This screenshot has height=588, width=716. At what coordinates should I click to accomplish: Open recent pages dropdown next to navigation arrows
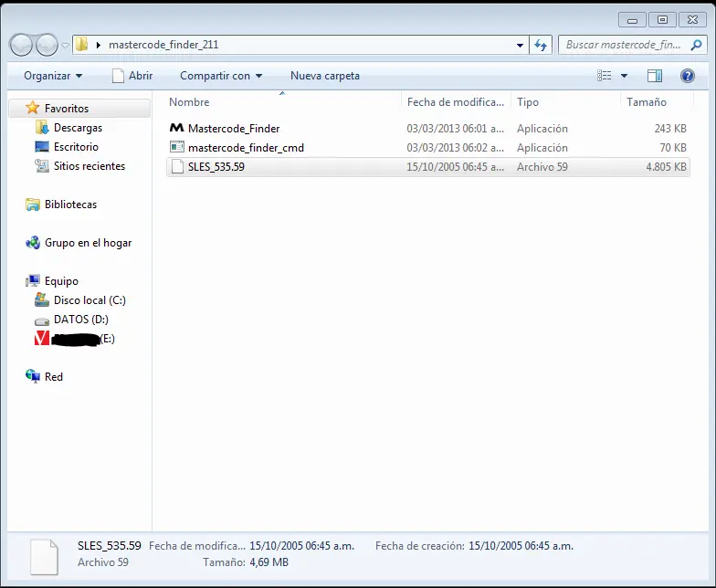pos(65,46)
